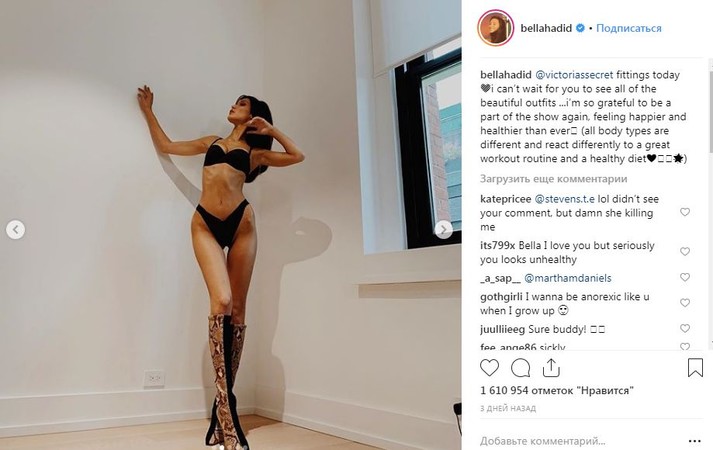Open the @marthamdaniels mention link

pyautogui.click(x=567, y=278)
